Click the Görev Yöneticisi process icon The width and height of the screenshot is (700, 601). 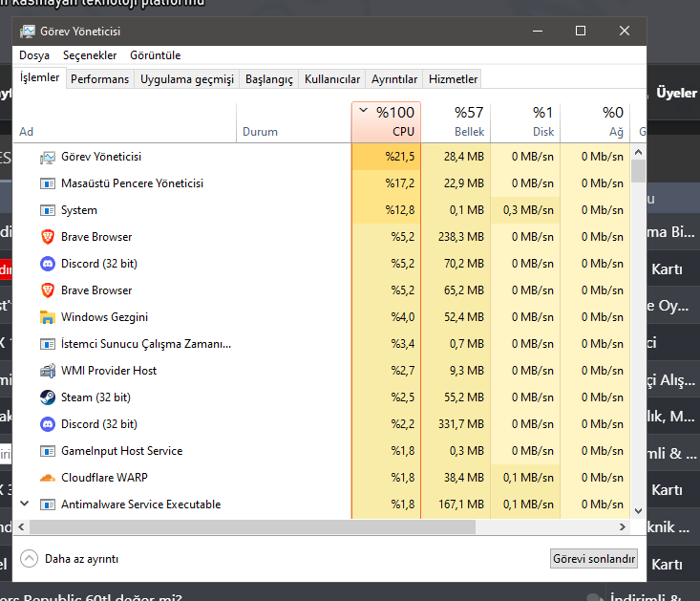48,157
